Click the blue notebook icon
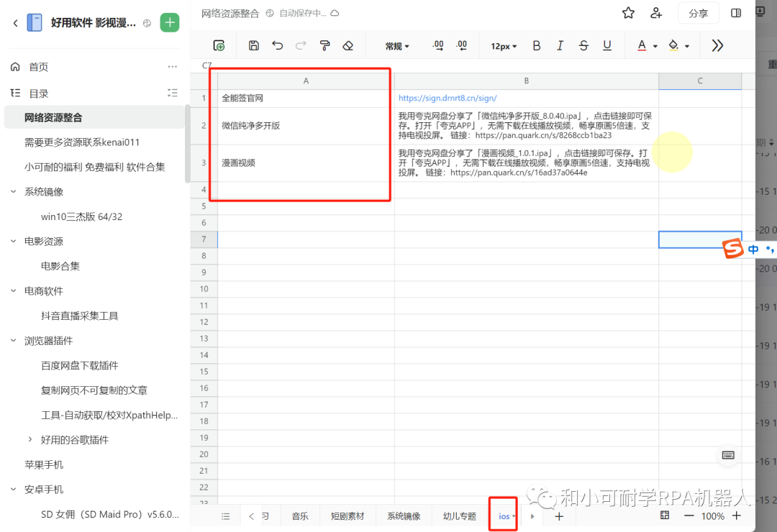777x532 pixels. pos(35,23)
